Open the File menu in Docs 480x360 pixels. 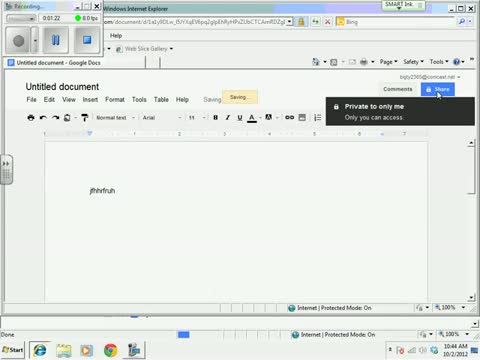point(31,100)
